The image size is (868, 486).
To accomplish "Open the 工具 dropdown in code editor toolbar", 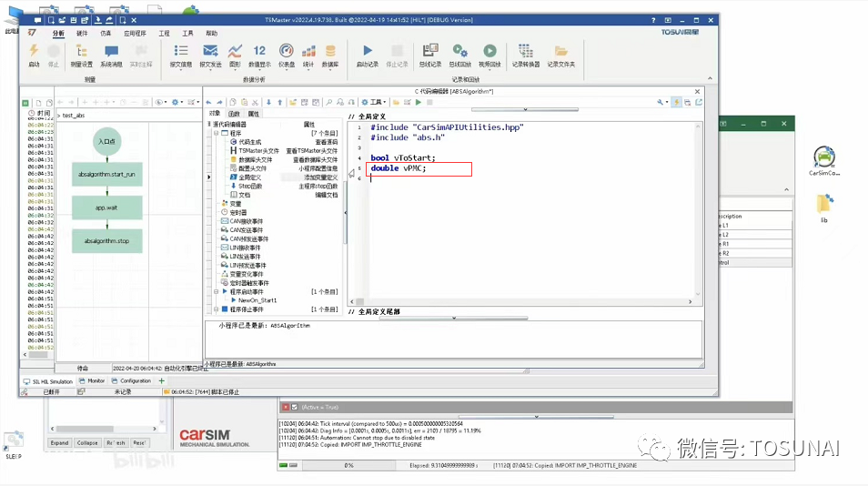I will 374,103.
